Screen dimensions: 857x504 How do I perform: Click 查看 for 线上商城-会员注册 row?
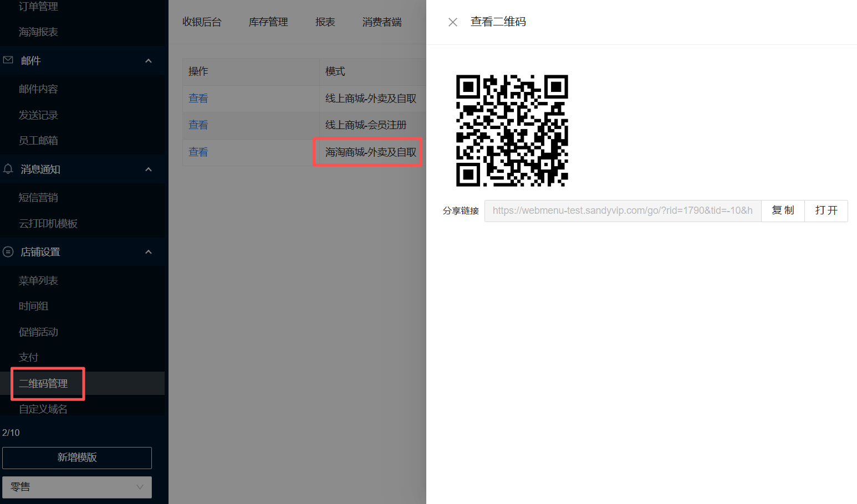pos(198,125)
